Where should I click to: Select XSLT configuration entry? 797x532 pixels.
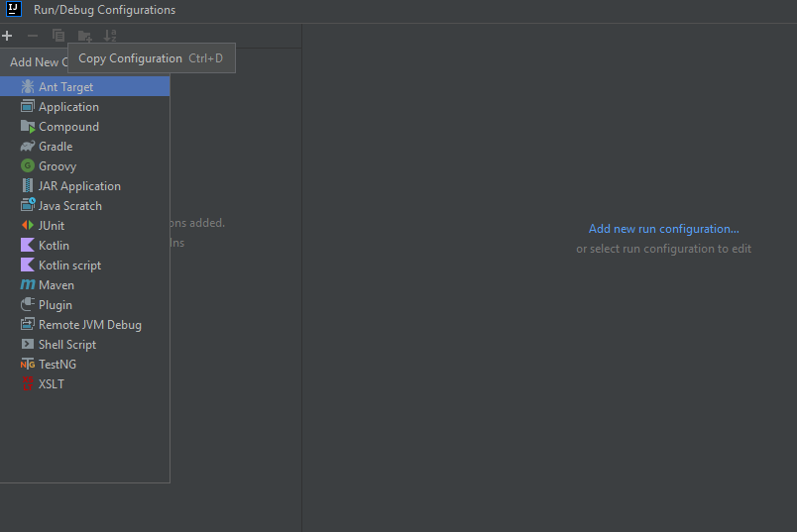[85, 383]
